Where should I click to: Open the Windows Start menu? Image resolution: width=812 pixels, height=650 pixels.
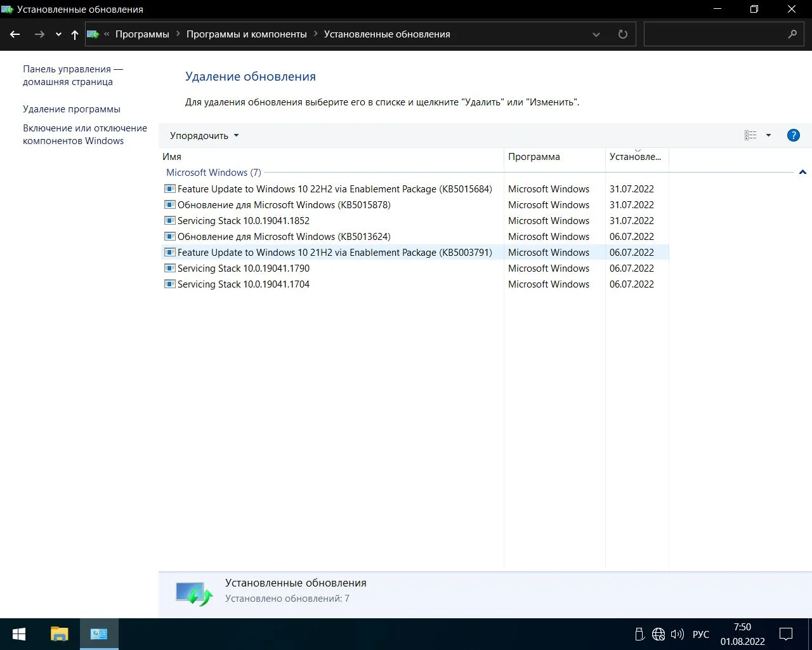tap(19, 634)
